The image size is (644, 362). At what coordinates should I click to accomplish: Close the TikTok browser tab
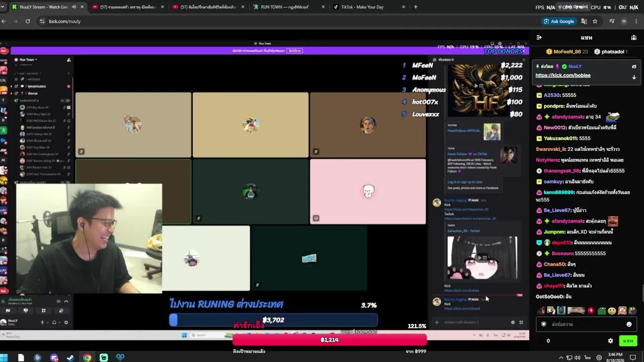coord(404,7)
